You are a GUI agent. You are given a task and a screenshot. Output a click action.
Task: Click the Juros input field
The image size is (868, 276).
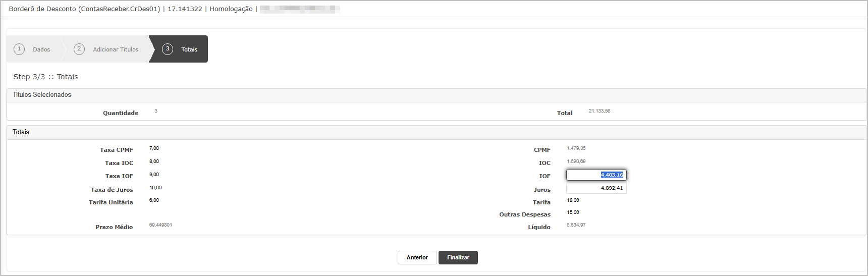click(596, 188)
